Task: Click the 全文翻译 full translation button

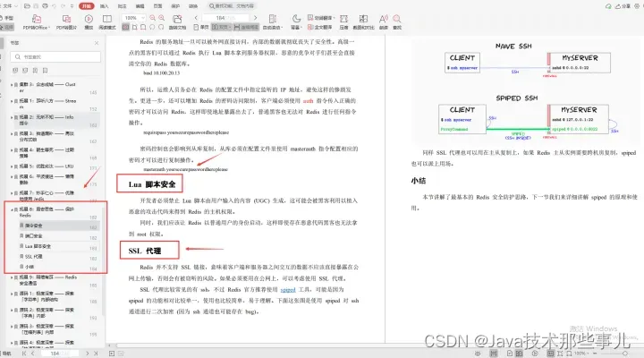Action: pyautogui.click(x=320, y=27)
